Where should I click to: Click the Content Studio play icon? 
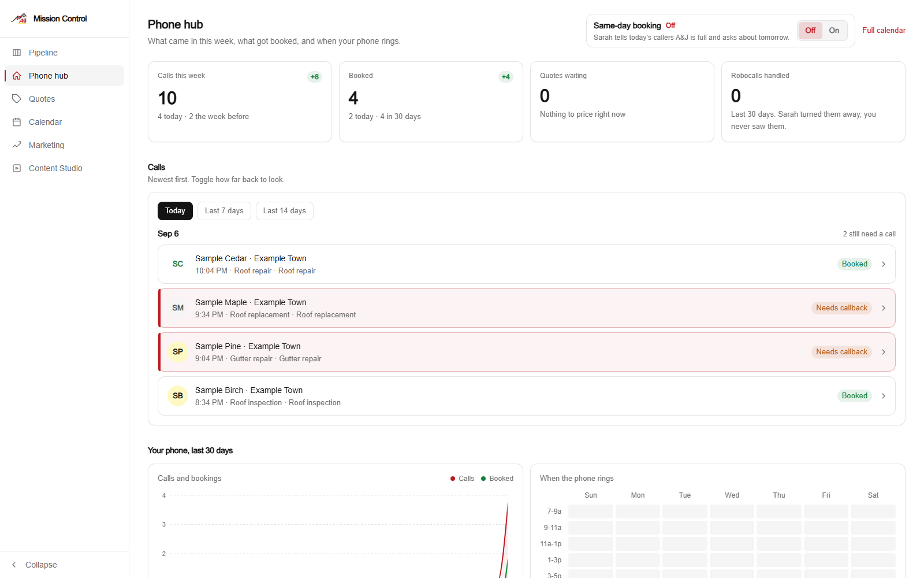tap(17, 168)
